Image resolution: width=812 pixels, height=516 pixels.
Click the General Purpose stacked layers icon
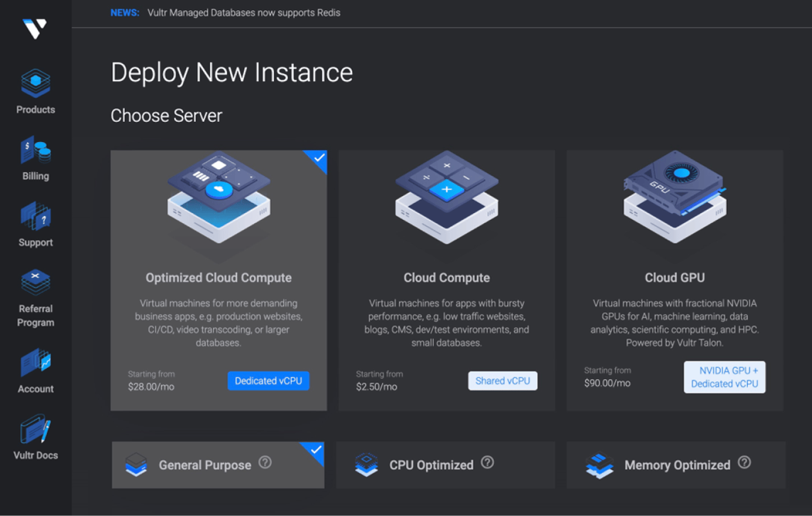pos(136,465)
